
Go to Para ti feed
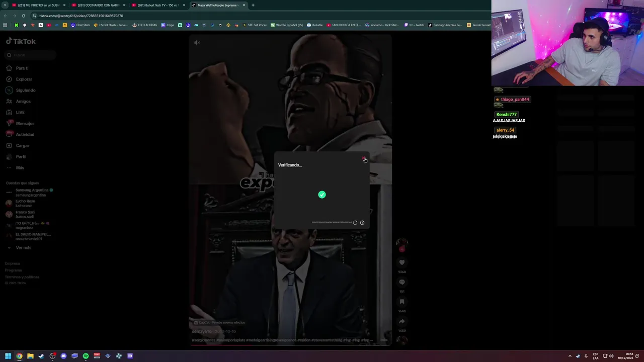22,68
